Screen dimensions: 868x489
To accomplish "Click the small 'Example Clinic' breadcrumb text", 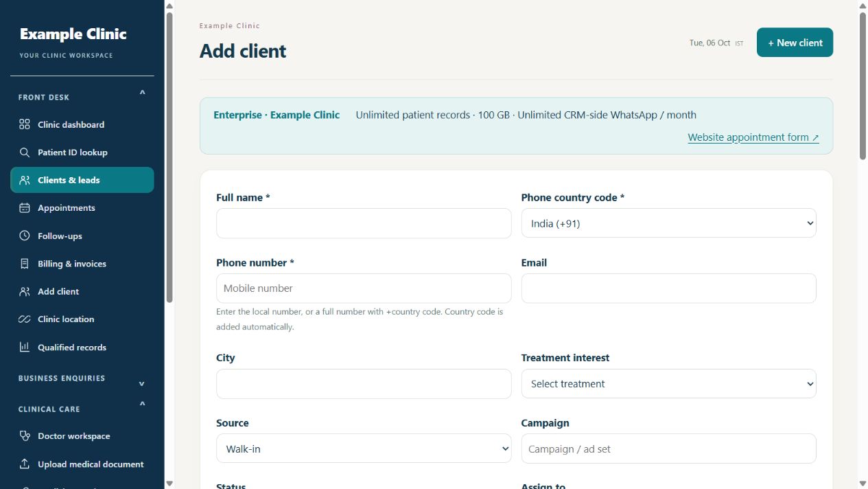I will (230, 25).
